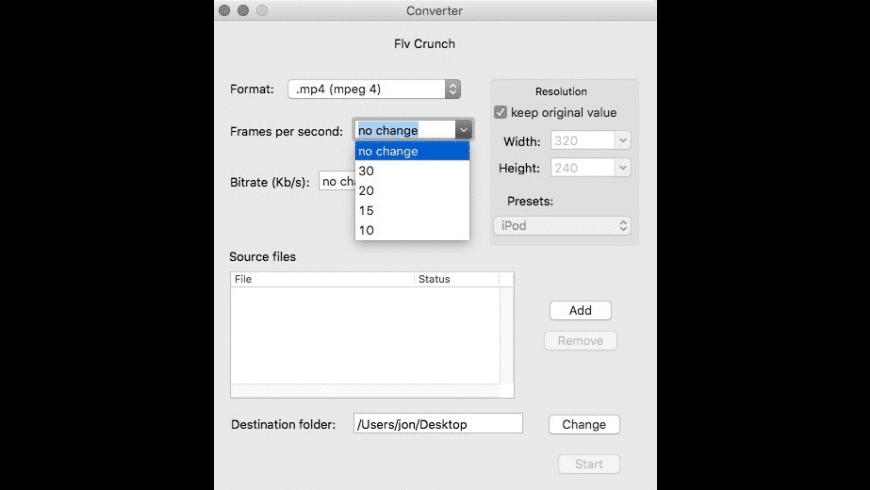Click the Add button
The image size is (870, 490).
pyautogui.click(x=580, y=310)
